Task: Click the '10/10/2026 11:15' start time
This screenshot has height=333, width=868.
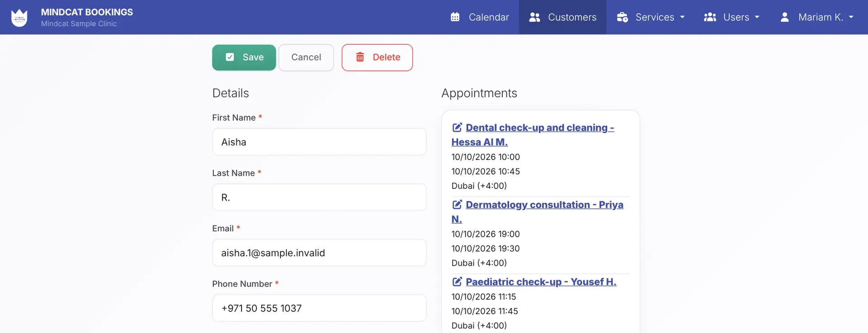Action: click(484, 297)
